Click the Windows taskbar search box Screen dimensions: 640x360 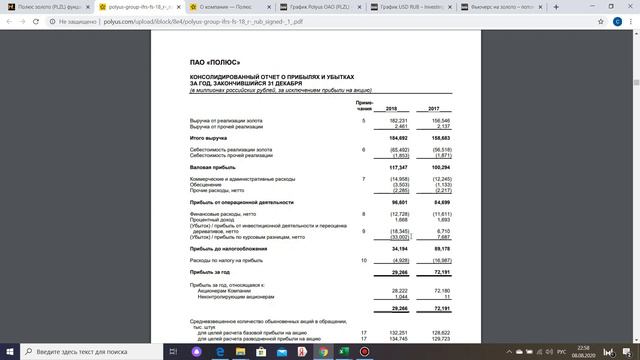point(91,351)
